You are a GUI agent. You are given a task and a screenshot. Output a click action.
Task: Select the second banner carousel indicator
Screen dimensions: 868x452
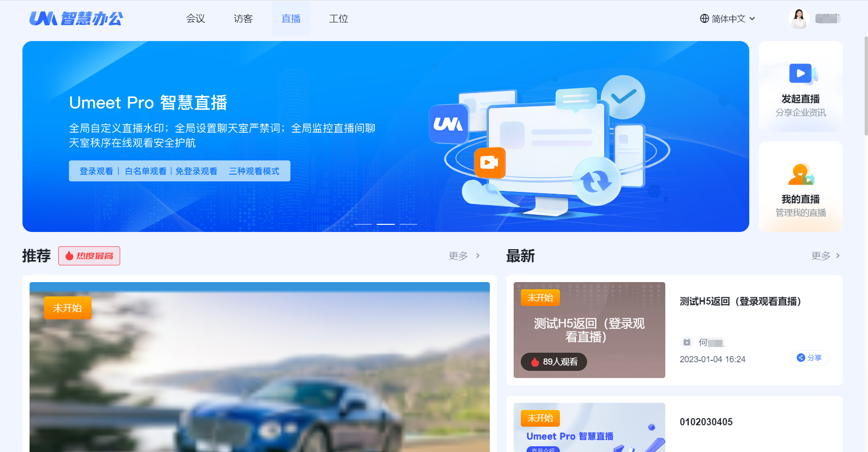coord(386,224)
